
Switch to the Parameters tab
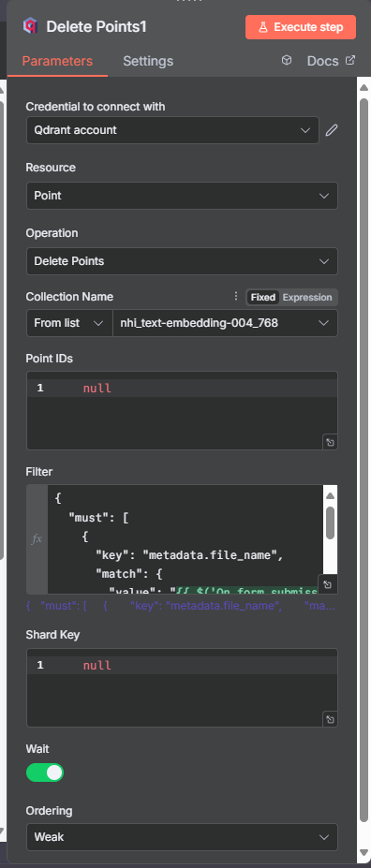click(x=57, y=61)
